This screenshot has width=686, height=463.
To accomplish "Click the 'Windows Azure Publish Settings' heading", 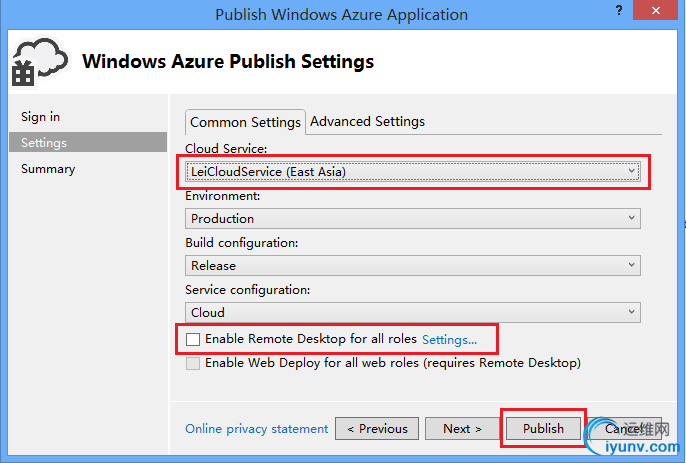I will coord(228,61).
